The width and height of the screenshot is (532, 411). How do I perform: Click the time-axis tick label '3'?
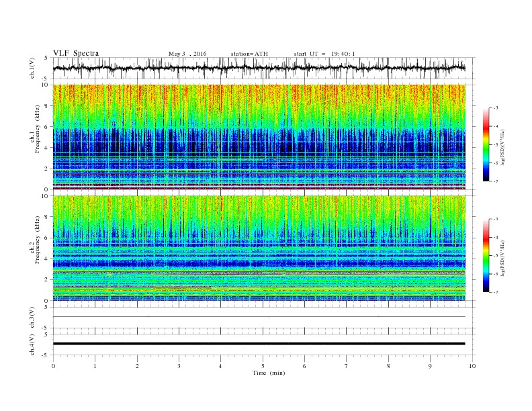[179, 366]
